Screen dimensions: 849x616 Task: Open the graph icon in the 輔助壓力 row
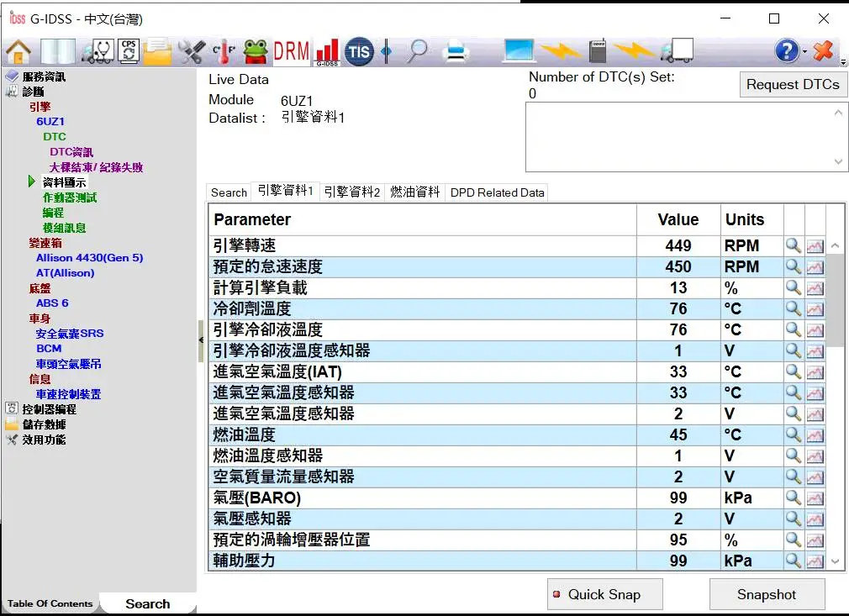click(815, 561)
